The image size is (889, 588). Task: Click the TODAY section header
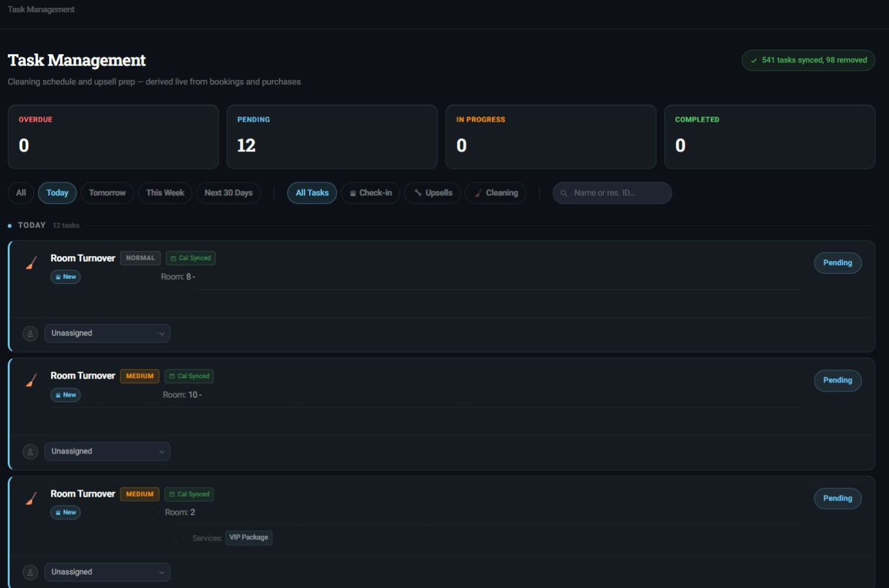pos(32,225)
